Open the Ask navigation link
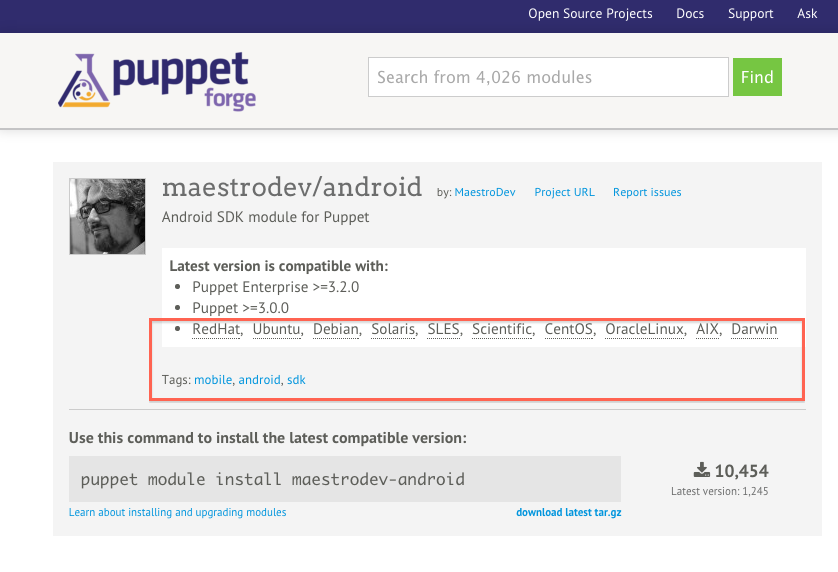 pos(807,14)
